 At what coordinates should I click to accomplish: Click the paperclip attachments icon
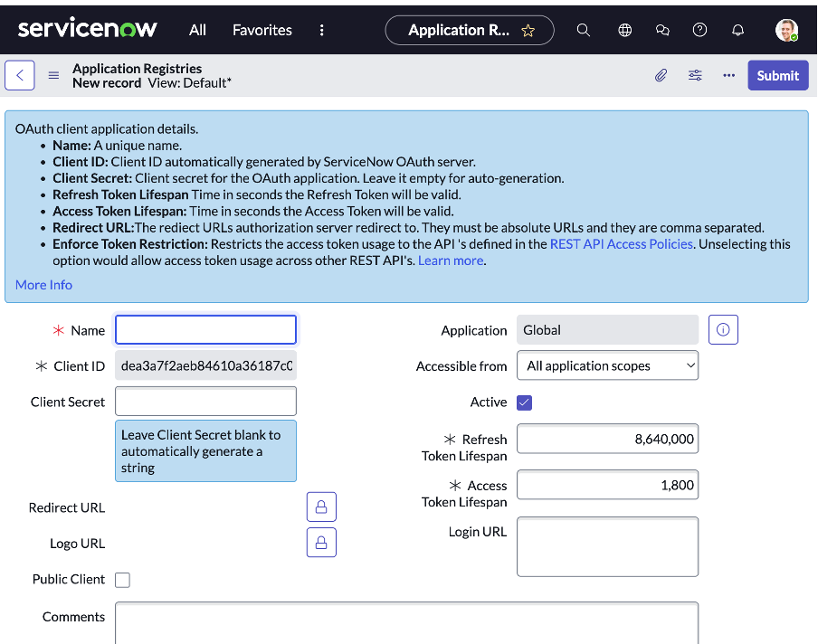(661, 76)
